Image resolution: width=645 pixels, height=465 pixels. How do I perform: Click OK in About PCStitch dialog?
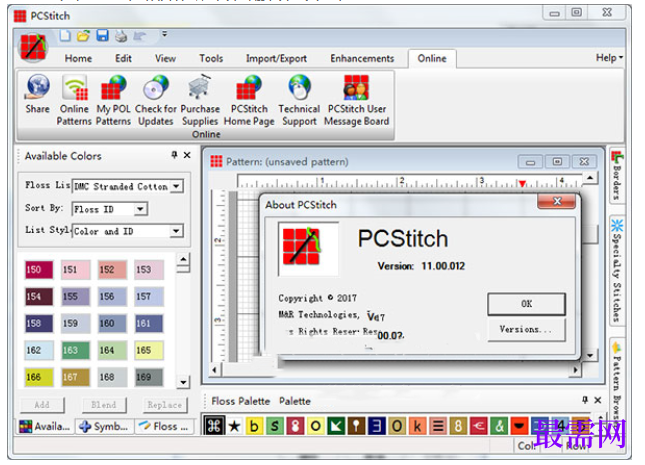pyautogui.click(x=527, y=304)
